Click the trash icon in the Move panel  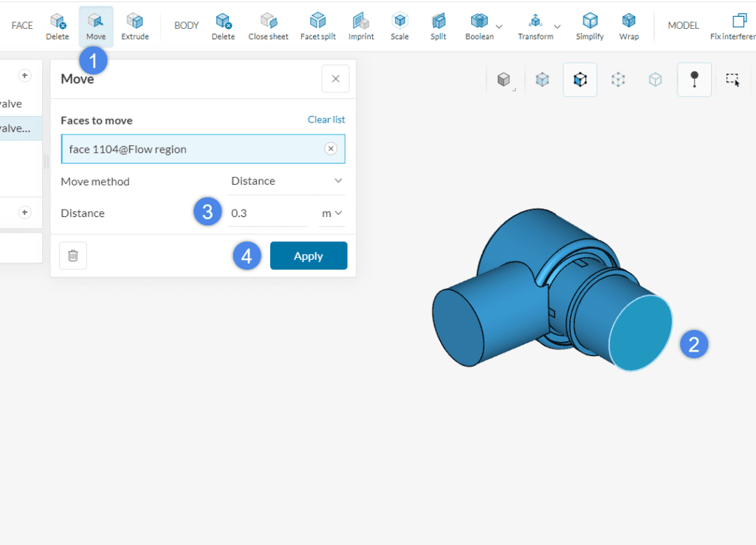pos(72,255)
